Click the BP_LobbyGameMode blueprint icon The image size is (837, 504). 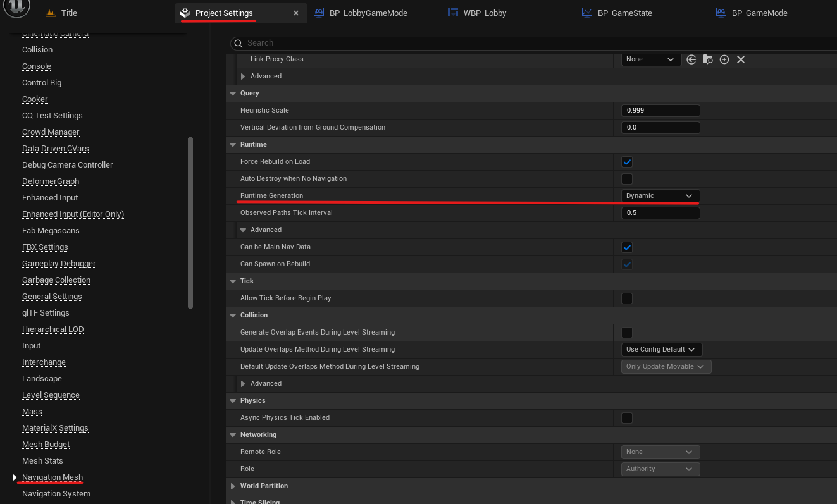coord(319,13)
